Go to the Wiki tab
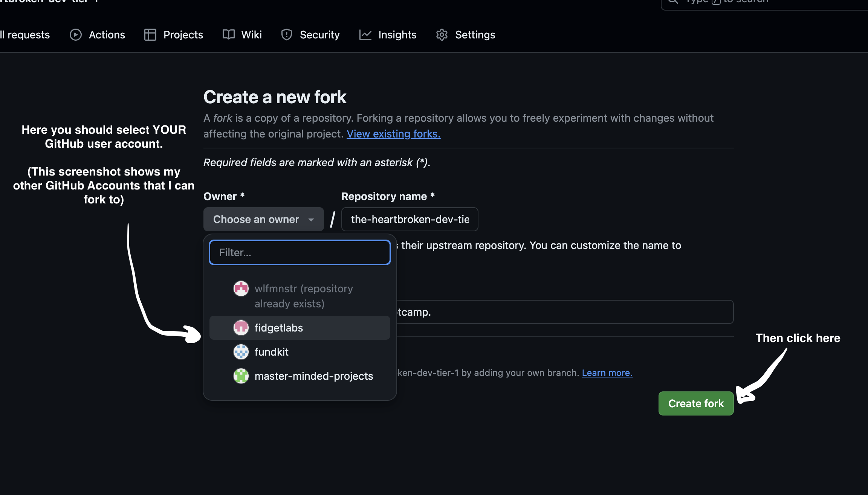The width and height of the screenshot is (868, 495). click(242, 35)
